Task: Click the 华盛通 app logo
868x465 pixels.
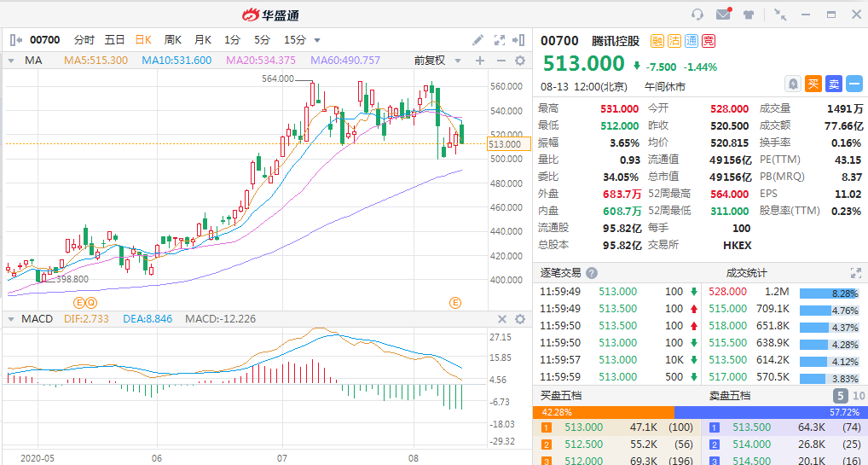Action: pyautogui.click(x=270, y=15)
